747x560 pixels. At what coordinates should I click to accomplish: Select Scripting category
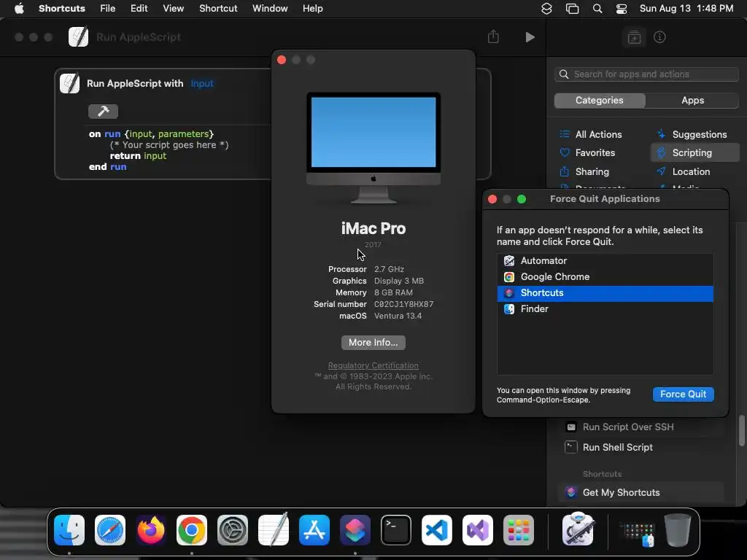tap(695, 153)
